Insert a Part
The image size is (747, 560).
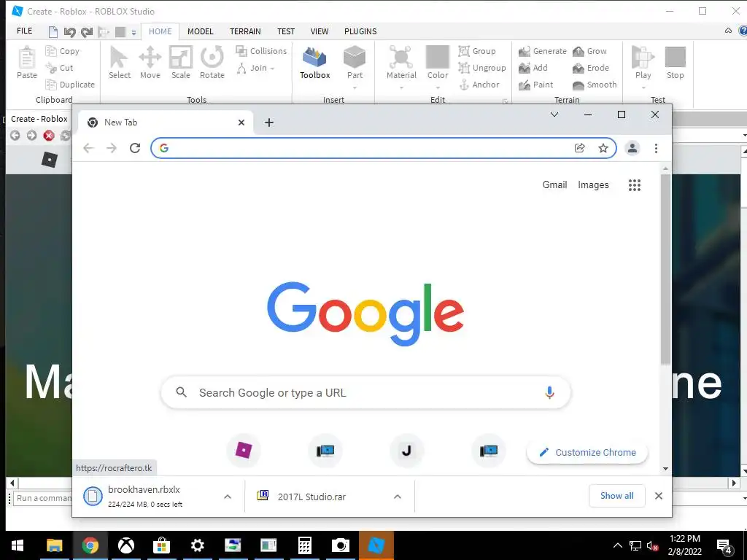(x=355, y=63)
